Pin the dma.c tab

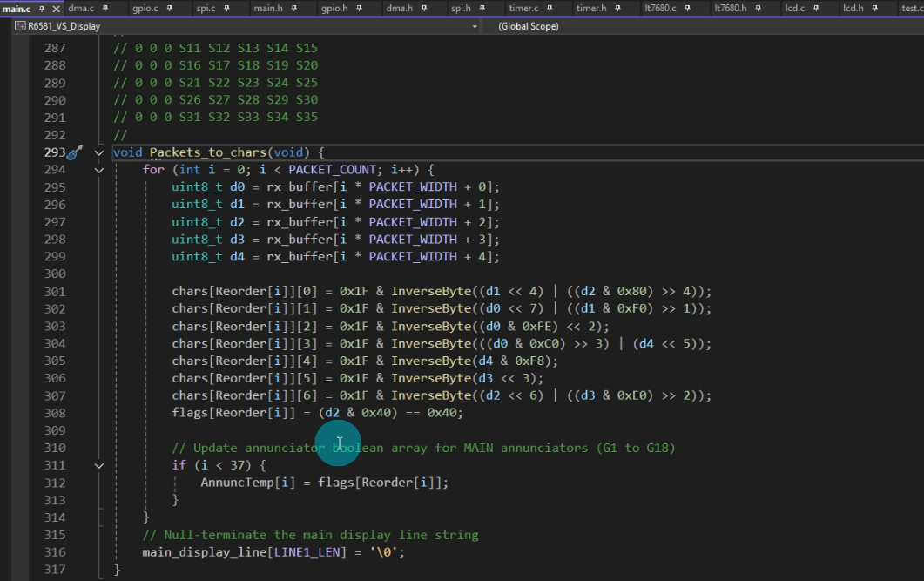(105, 8)
